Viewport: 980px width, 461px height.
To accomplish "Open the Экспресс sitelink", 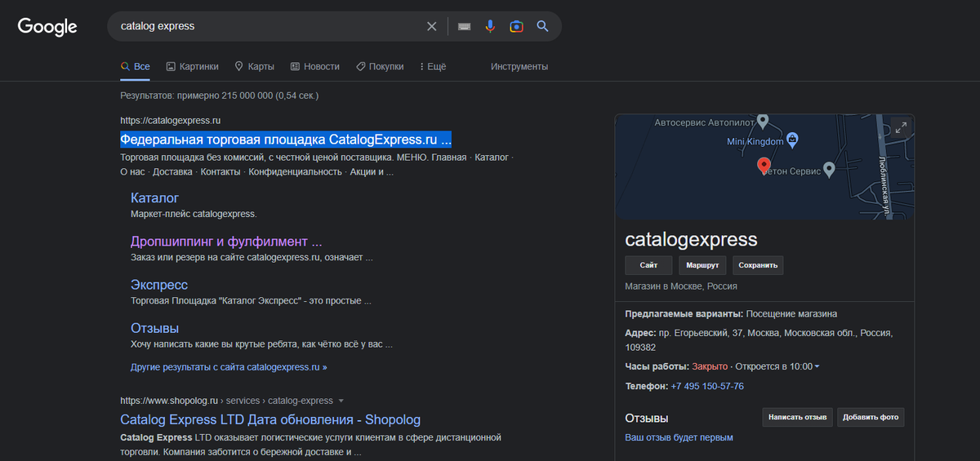I will (159, 285).
